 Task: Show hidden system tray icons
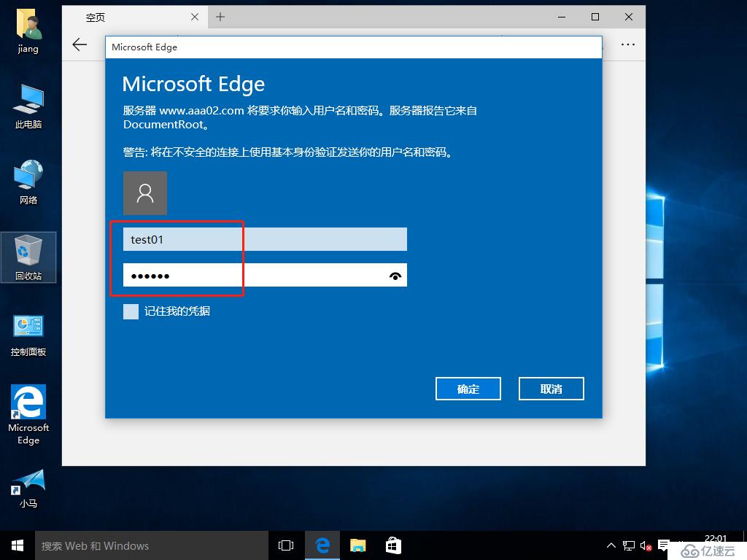(611, 545)
